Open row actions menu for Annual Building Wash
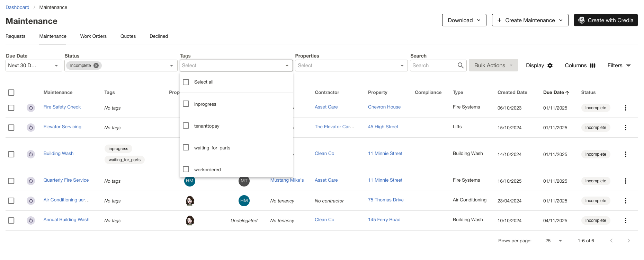 [x=625, y=220]
